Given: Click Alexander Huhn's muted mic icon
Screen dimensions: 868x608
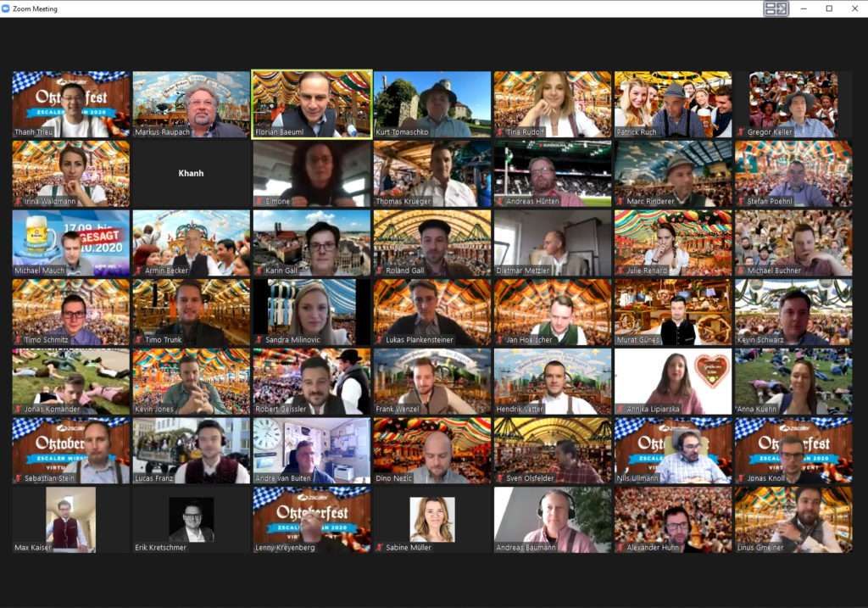Looking at the screenshot, I should click(x=620, y=548).
